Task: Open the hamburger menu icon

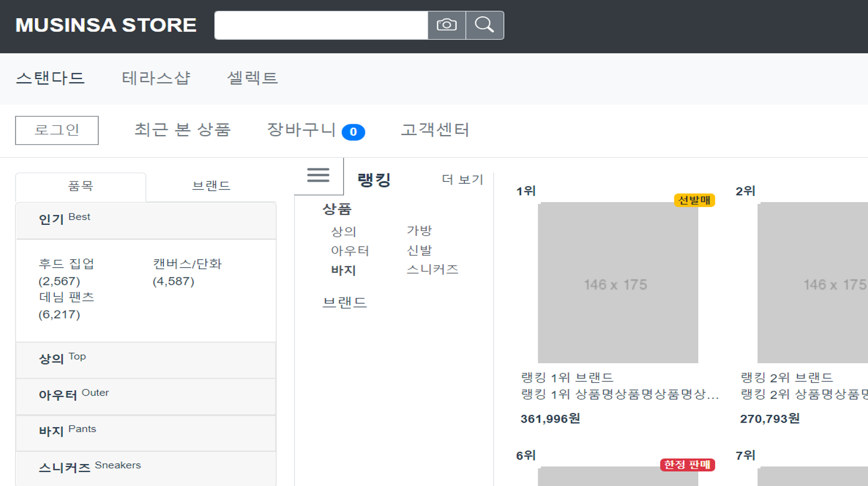Action: pyautogui.click(x=318, y=176)
